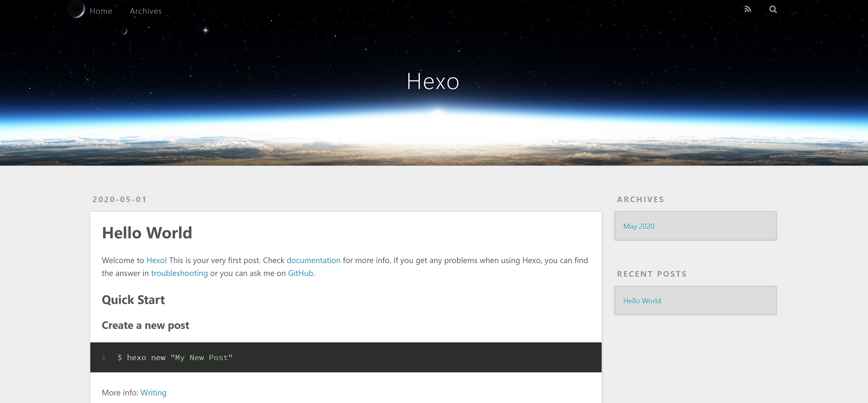This screenshot has height=403, width=868.
Task: Open Hello World under Recent Posts
Action: pyautogui.click(x=642, y=301)
